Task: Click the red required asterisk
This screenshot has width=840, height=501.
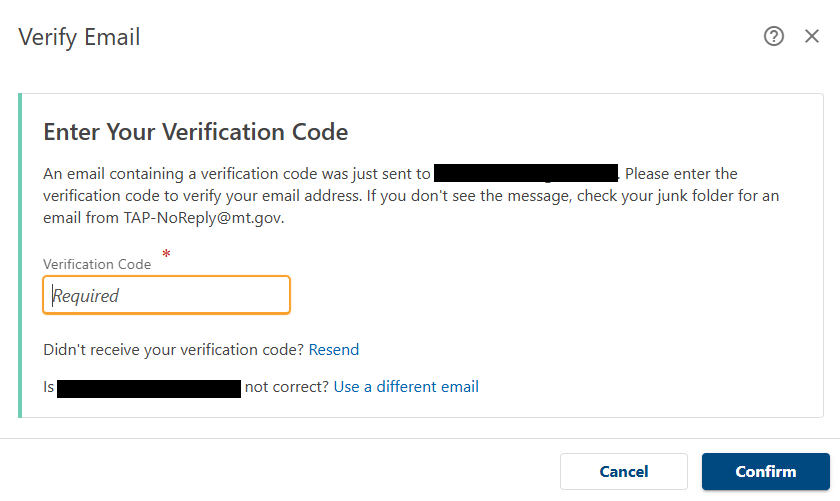Action: tap(166, 256)
